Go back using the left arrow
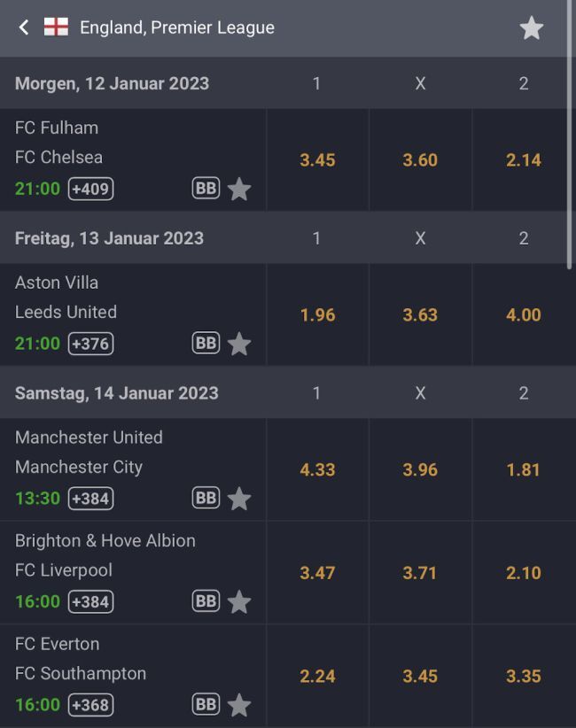The image size is (576, 728). (24, 27)
